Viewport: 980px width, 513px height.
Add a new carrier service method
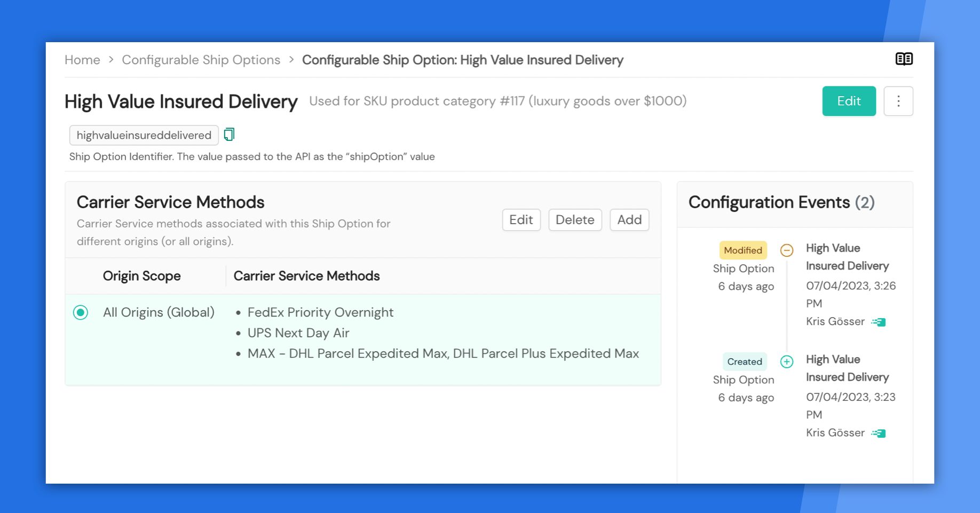pos(629,220)
